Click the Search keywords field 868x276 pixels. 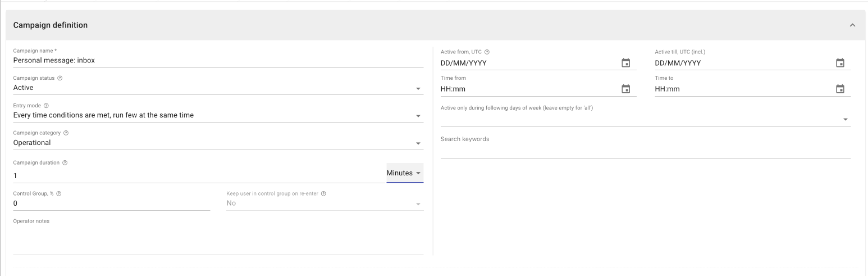pyautogui.click(x=646, y=150)
